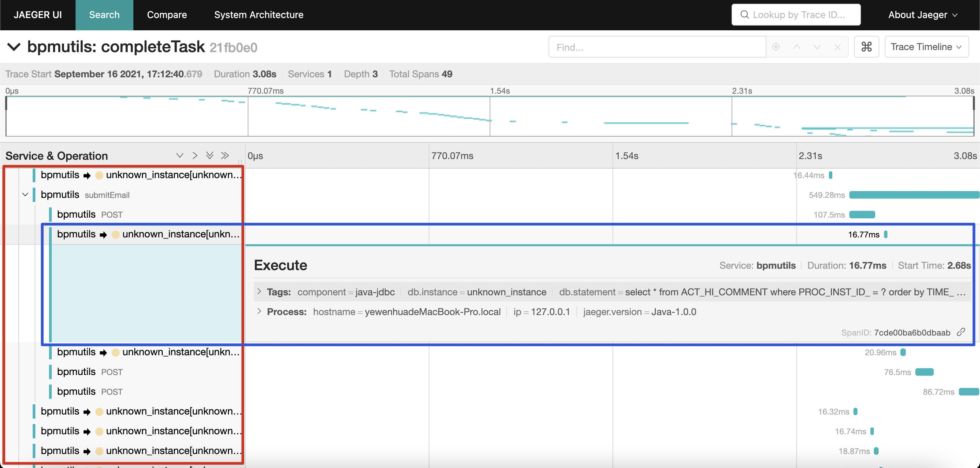This screenshot has width=980, height=468.
Task: Jump to next search result arrow
Action: [x=817, y=47]
